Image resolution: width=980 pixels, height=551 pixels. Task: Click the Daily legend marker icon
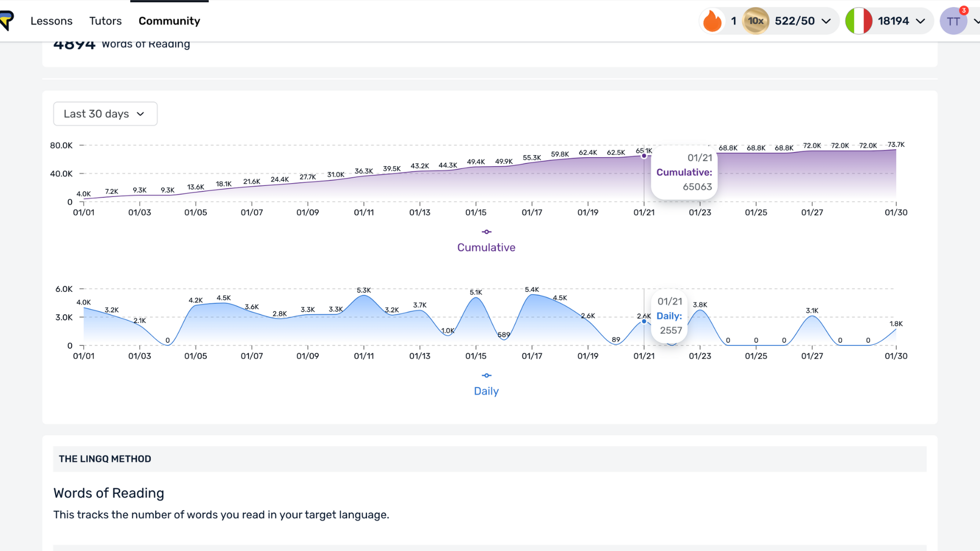(486, 375)
